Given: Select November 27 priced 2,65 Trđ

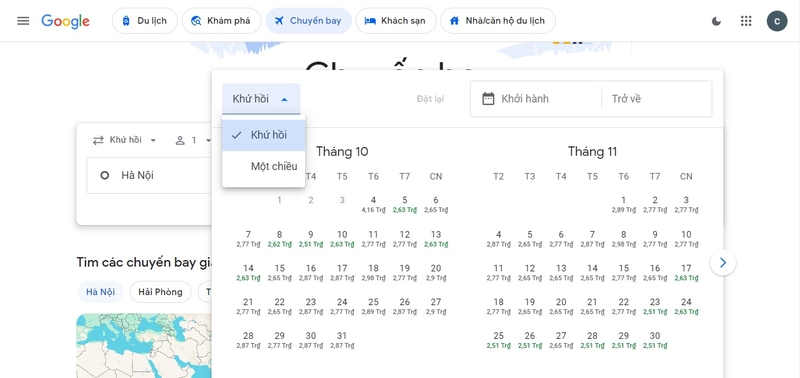Looking at the screenshot, I should point(561,340).
